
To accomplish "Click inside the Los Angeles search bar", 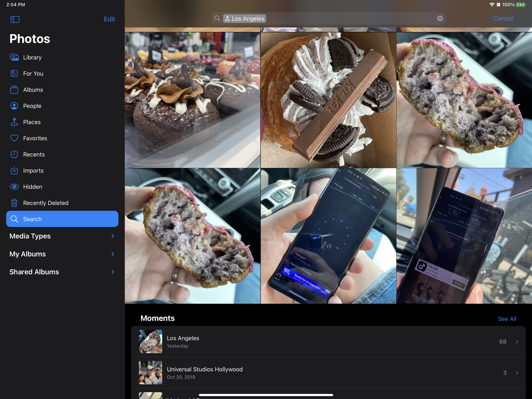I will tap(349, 19).
